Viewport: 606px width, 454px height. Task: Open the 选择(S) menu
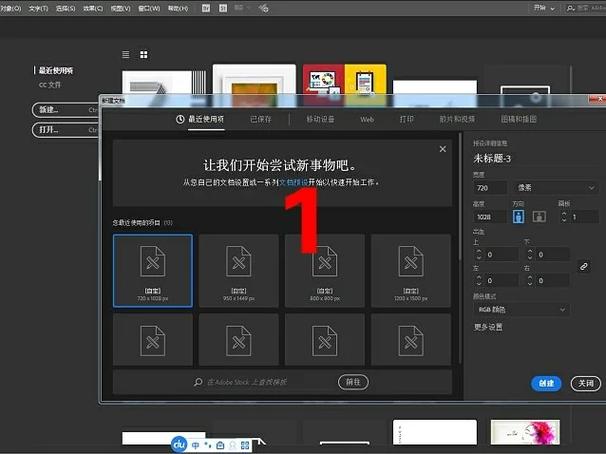pyautogui.click(x=66, y=8)
